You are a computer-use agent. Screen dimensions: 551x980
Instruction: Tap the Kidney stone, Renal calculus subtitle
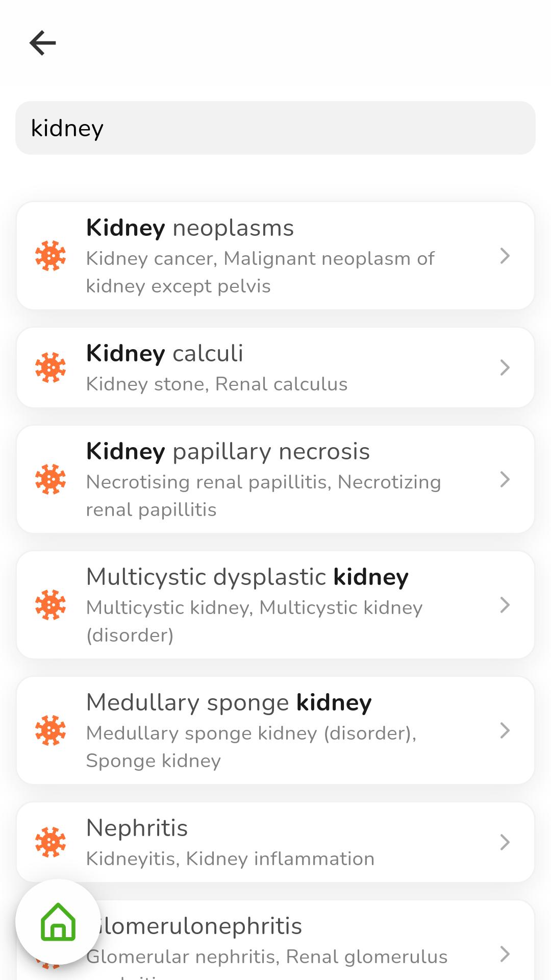pos(217,384)
